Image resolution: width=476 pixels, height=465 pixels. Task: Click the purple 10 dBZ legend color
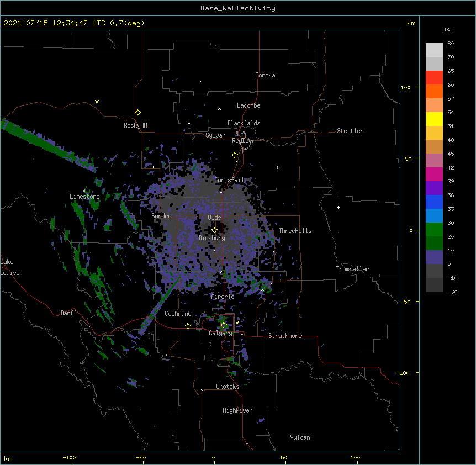pyautogui.click(x=434, y=257)
